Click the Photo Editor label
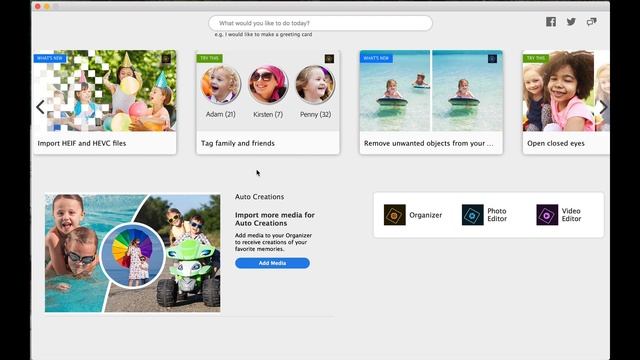Screen dimensions: 640x360 497,215
